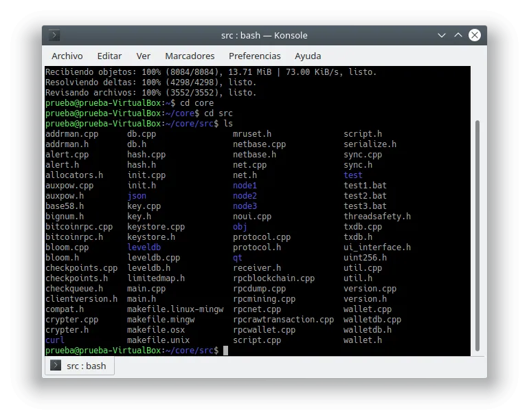Viewport: 529px width, 420px height.
Task: Click the window title 'src : bash — Konsole'
Action: pos(264,35)
